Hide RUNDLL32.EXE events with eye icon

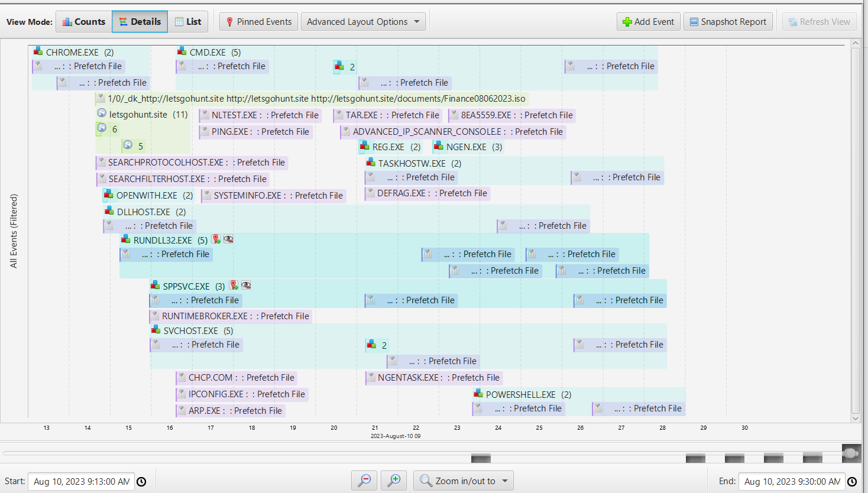point(229,239)
